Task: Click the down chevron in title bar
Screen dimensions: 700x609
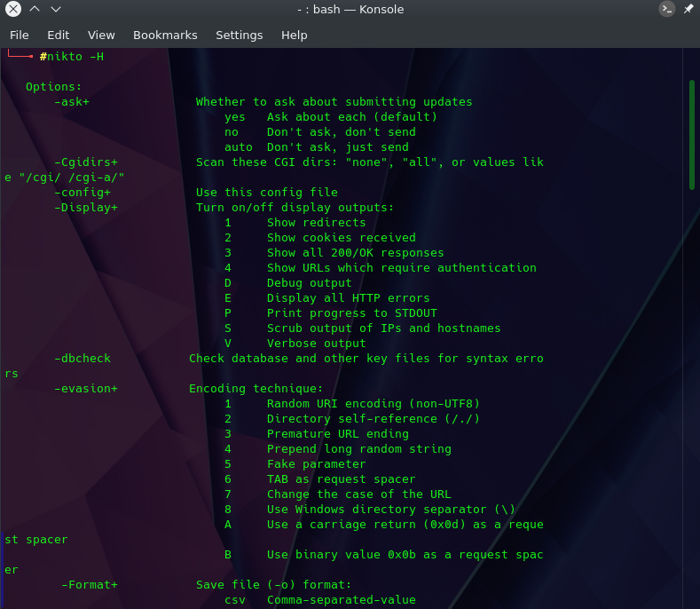Action: (x=56, y=9)
